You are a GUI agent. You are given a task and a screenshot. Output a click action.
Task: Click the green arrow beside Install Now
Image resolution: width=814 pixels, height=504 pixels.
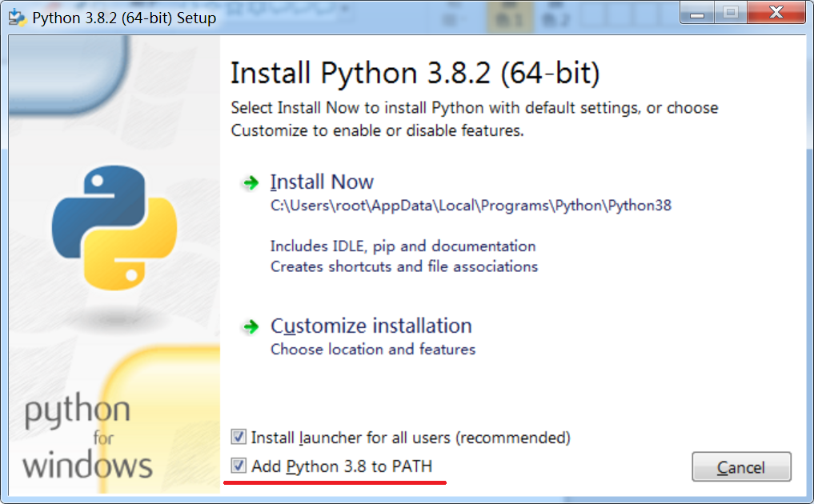tap(251, 182)
